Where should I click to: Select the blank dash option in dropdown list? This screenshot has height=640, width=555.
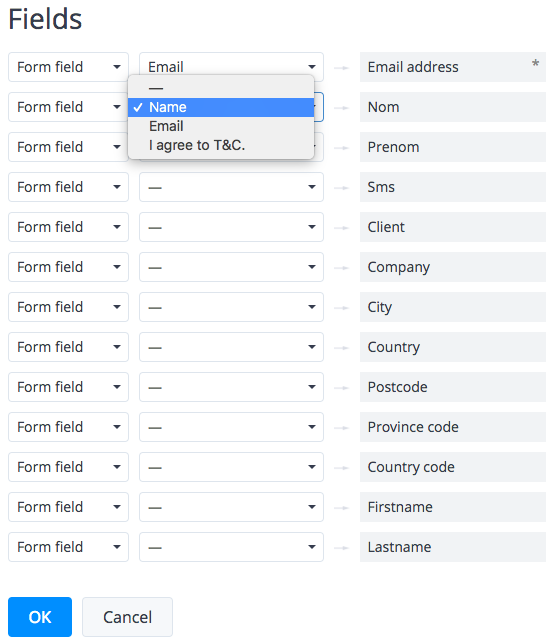221,88
